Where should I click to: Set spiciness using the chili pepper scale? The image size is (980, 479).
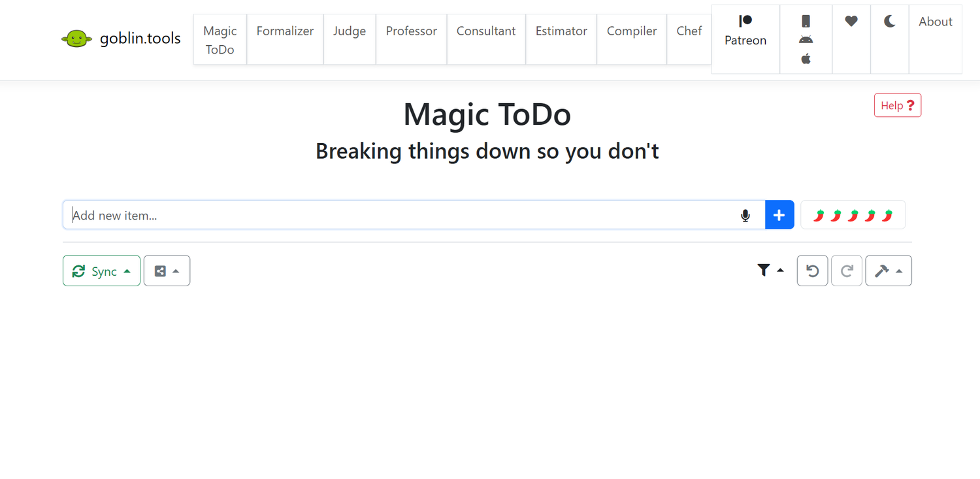(x=853, y=214)
